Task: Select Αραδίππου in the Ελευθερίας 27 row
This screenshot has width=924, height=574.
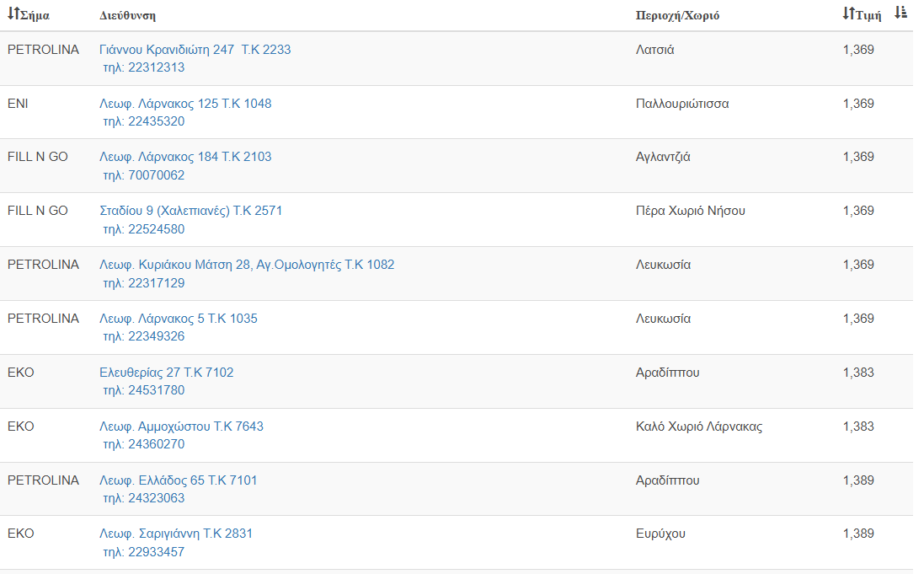Action: tap(668, 373)
